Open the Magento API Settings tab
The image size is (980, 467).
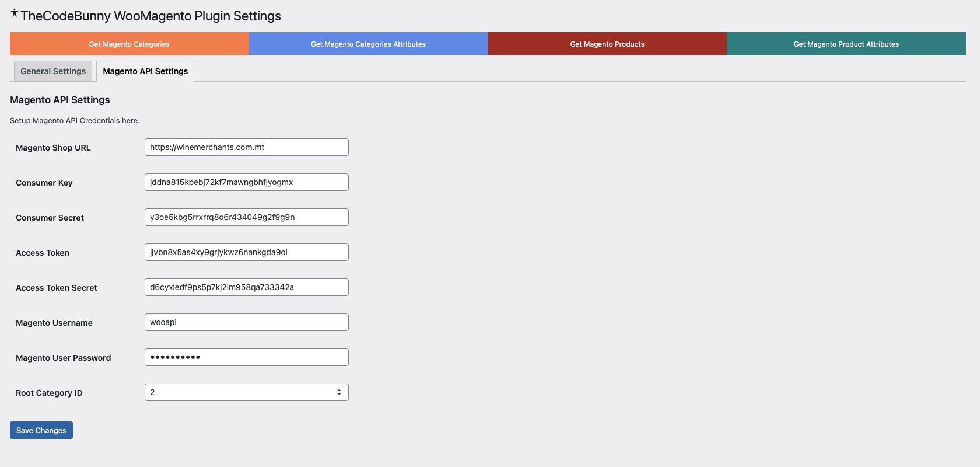pos(145,71)
